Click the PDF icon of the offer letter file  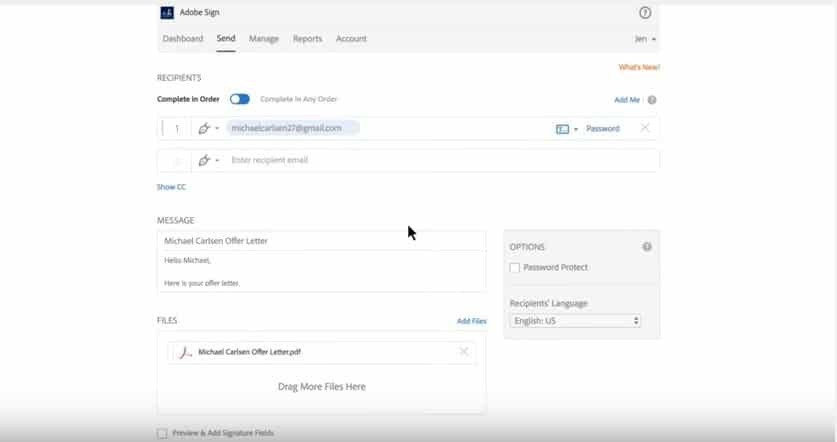tap(183, 352)
